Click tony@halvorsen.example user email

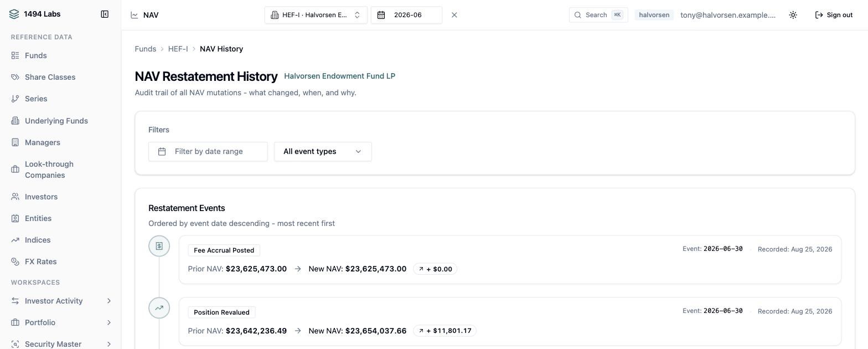tap(728, 15)
